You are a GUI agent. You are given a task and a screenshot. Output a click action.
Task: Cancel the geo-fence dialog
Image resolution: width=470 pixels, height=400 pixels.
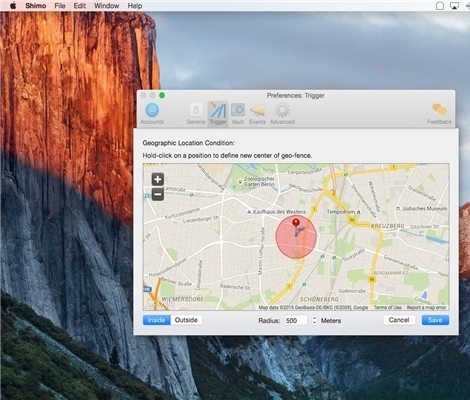[x=399, y=320]
